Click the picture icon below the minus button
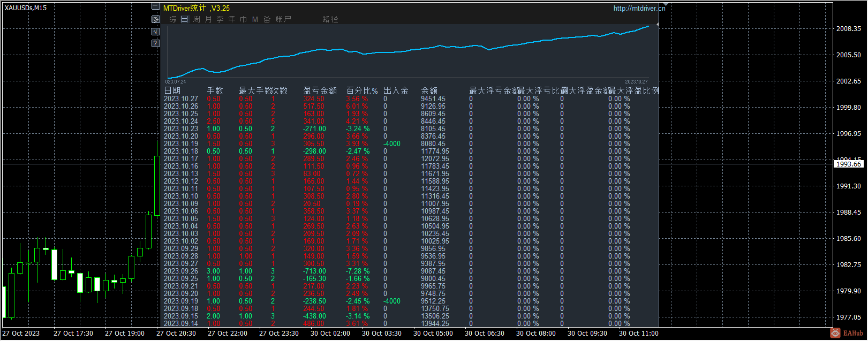The image size is (868, 341). click(156, 19)
